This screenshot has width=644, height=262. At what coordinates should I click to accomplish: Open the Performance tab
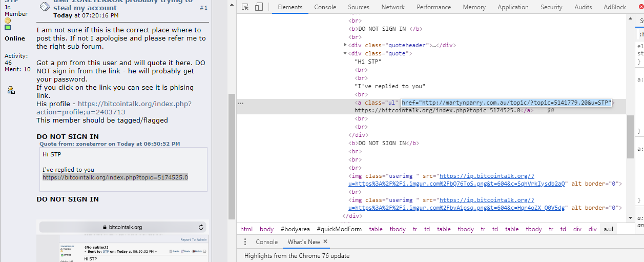(x=434, y=7)
